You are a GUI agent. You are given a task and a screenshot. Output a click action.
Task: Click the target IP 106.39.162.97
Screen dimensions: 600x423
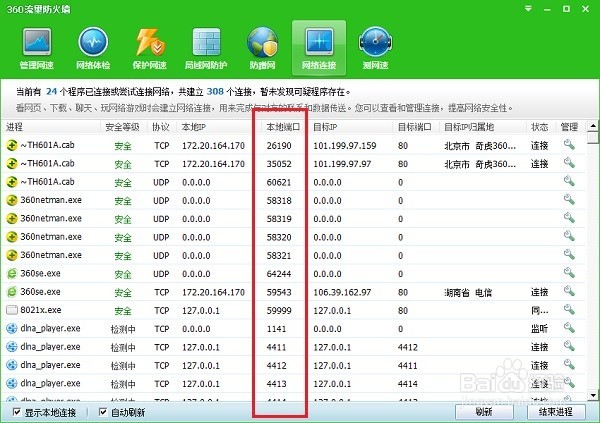pos(342,292)
